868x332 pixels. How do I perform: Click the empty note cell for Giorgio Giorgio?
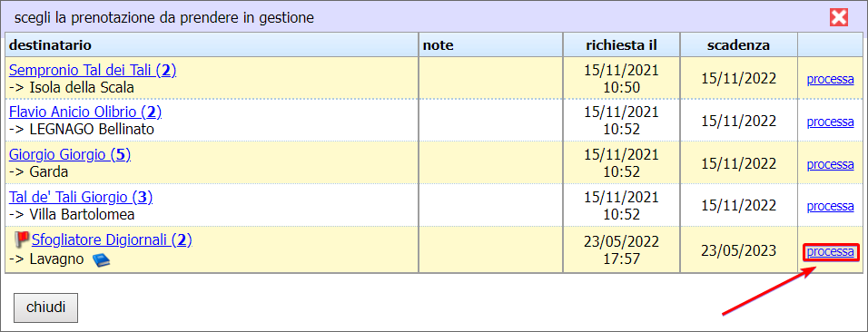(x=490, y=162)
